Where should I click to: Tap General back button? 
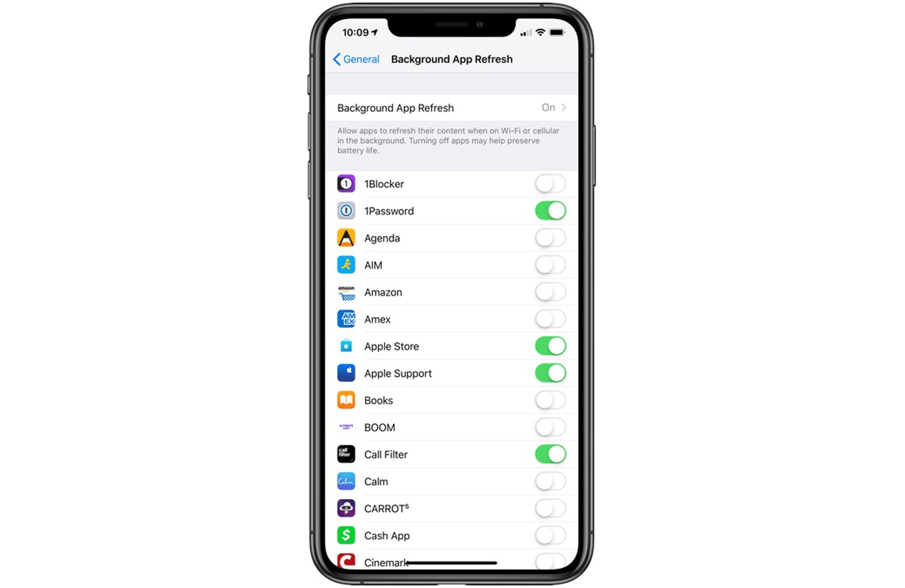(x=350, y=59)
